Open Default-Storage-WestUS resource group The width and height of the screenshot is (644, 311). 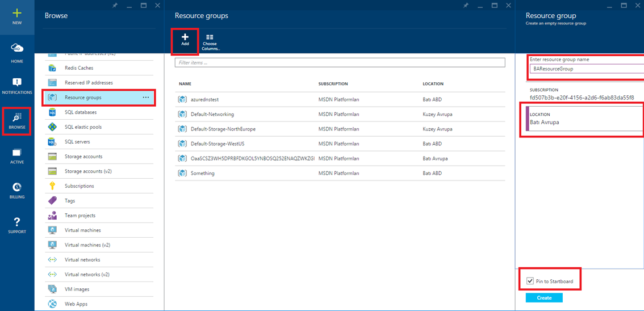[x=340, y=144]
